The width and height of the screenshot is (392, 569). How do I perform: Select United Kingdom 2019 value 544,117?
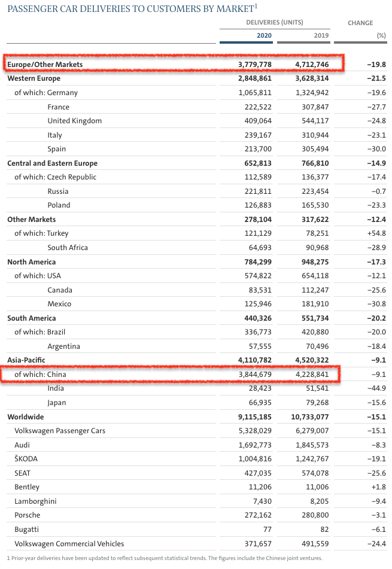[315, 121]
